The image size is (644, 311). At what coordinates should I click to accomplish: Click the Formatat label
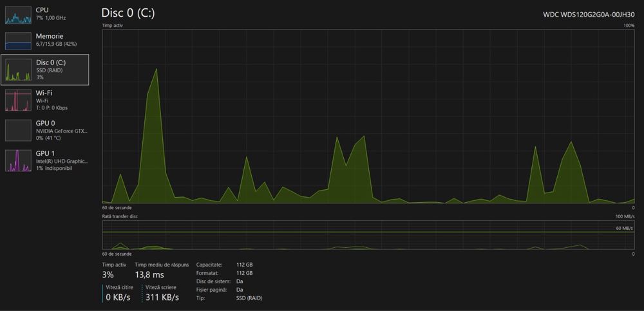point(207,273)
